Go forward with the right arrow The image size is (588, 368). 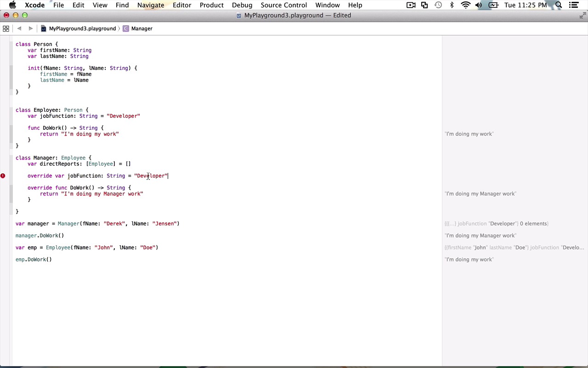30,29
